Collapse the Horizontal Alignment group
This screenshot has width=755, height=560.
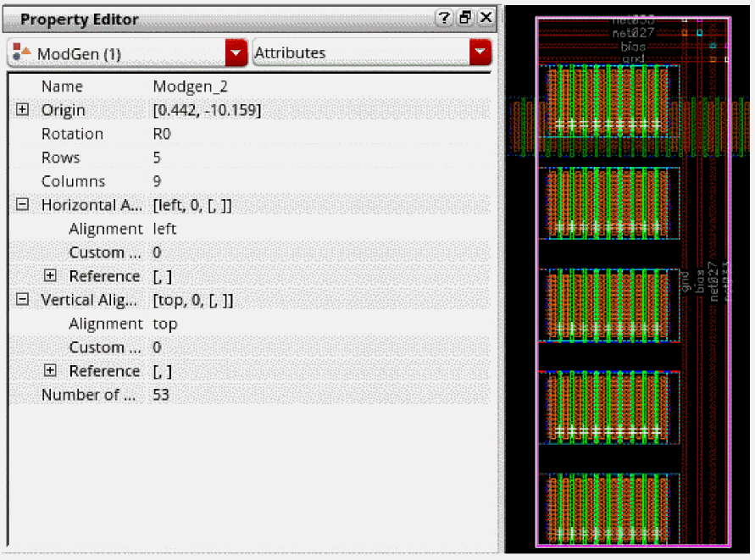[22, 205]
